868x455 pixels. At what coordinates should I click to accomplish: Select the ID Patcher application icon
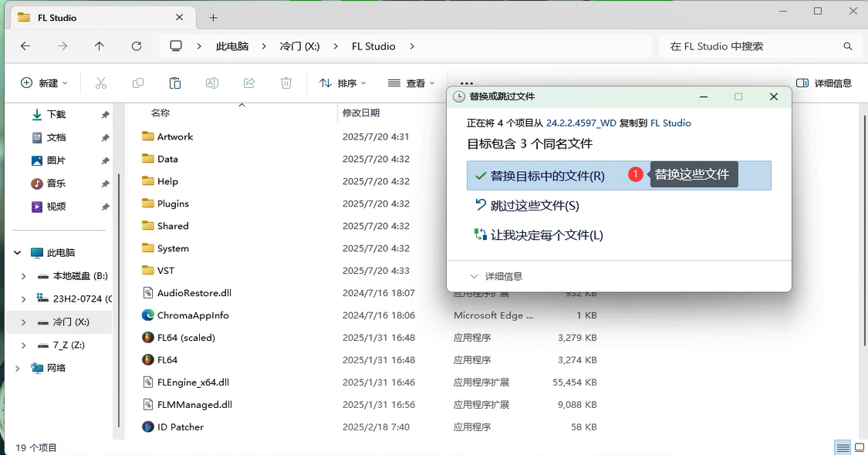(148, 426)
